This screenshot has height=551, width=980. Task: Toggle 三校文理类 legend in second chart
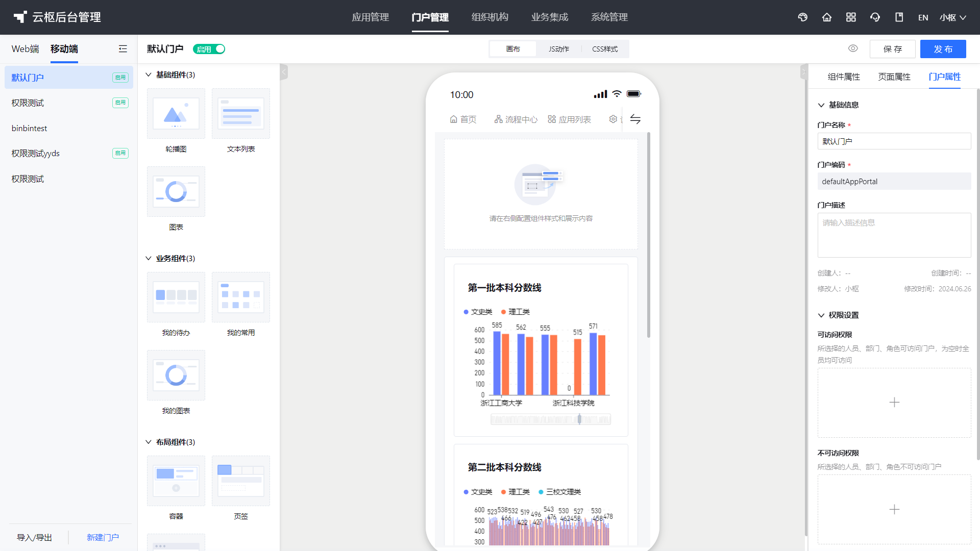tap(560, 492)
